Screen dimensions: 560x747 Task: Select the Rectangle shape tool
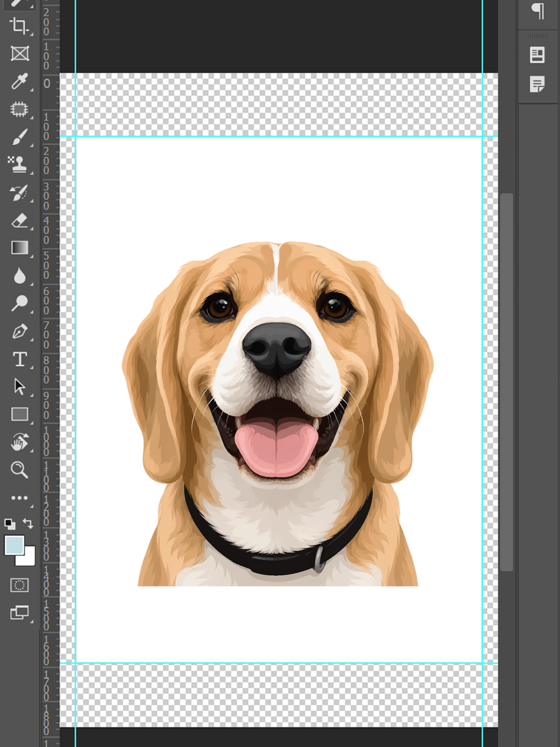pos(20,414)
